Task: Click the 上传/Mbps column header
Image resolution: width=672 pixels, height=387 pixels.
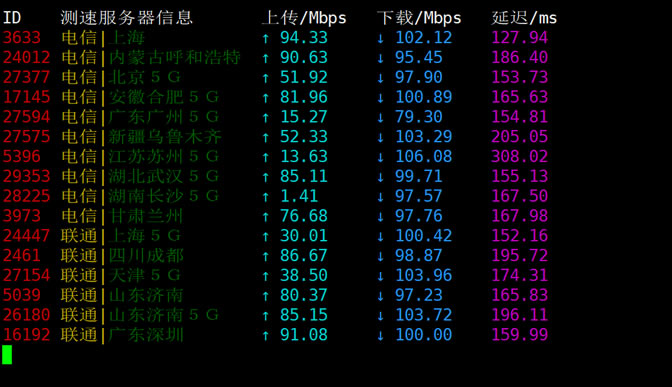Action: coord(304,18)
